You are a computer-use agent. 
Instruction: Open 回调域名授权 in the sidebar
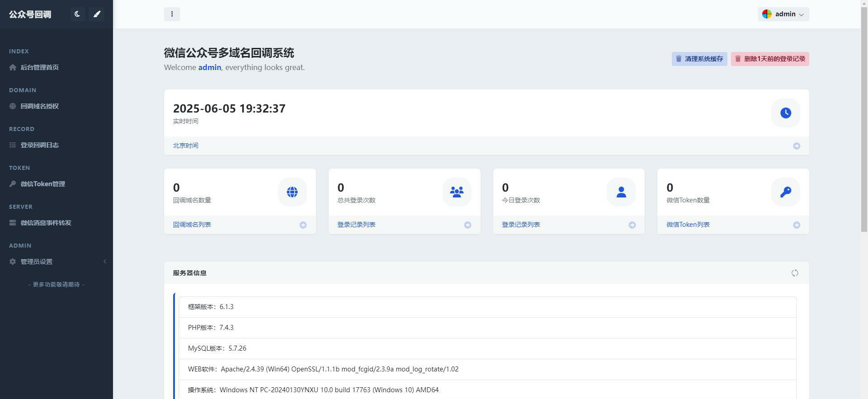click(39, 106)
